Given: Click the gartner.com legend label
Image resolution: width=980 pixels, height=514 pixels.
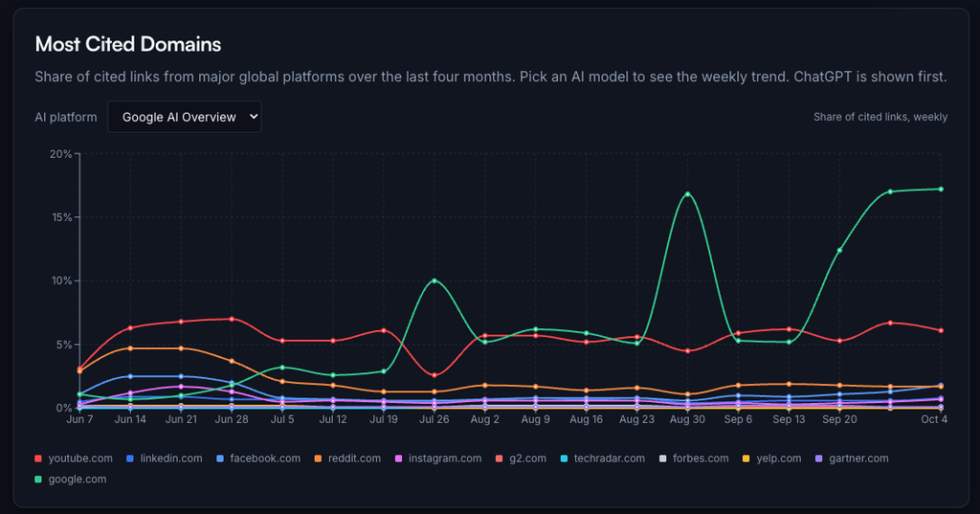Looking at the screenshot, I should (x=858, y=458).
